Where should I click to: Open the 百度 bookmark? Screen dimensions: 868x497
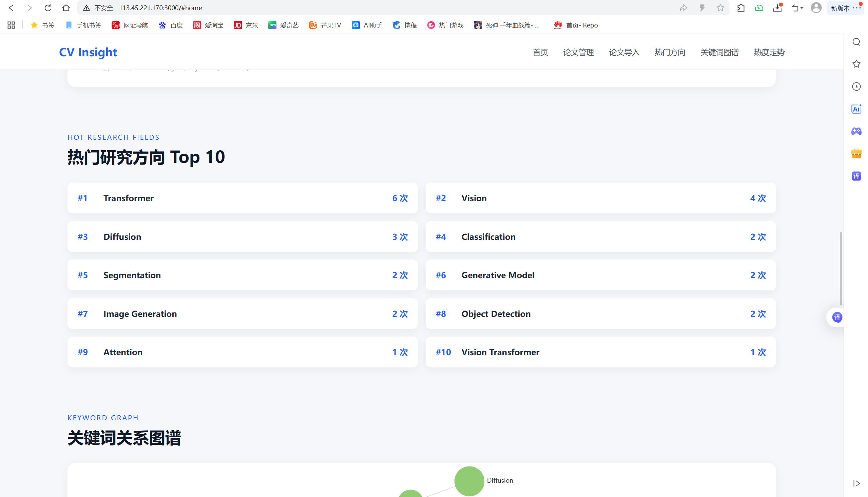coord(171,25)
